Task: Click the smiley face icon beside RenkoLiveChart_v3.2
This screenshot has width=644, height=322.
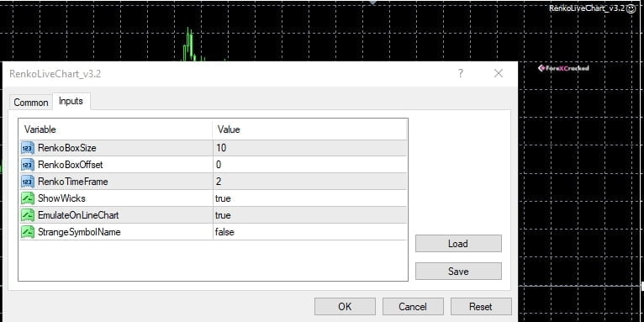Action: (631, 8)
